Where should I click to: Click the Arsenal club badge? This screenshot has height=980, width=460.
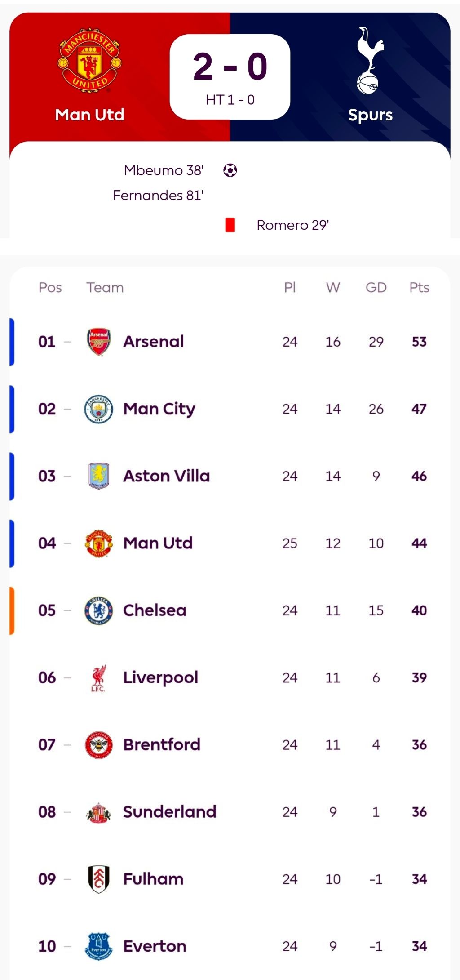(x=98, y=342)
